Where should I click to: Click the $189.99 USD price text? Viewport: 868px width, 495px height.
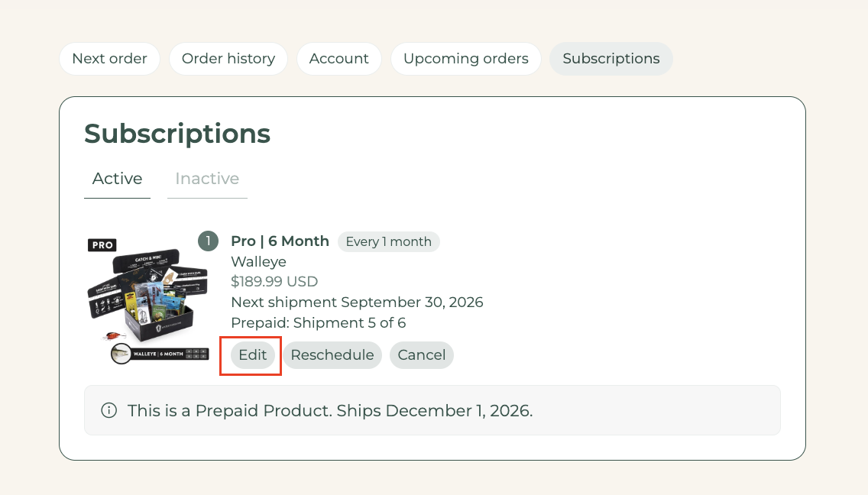274,281
